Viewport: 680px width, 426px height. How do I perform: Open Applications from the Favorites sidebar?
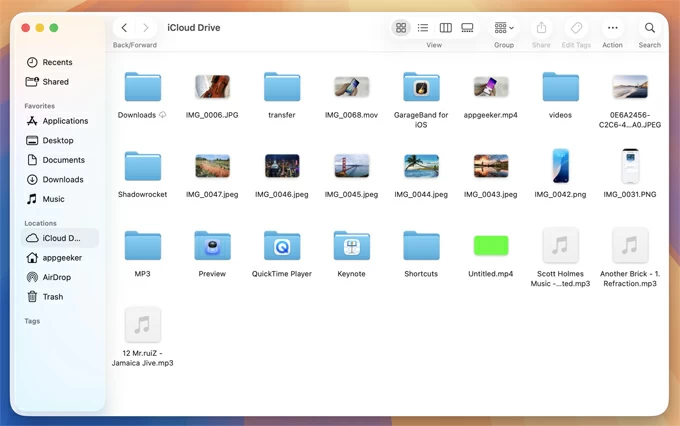click(64, 121)
